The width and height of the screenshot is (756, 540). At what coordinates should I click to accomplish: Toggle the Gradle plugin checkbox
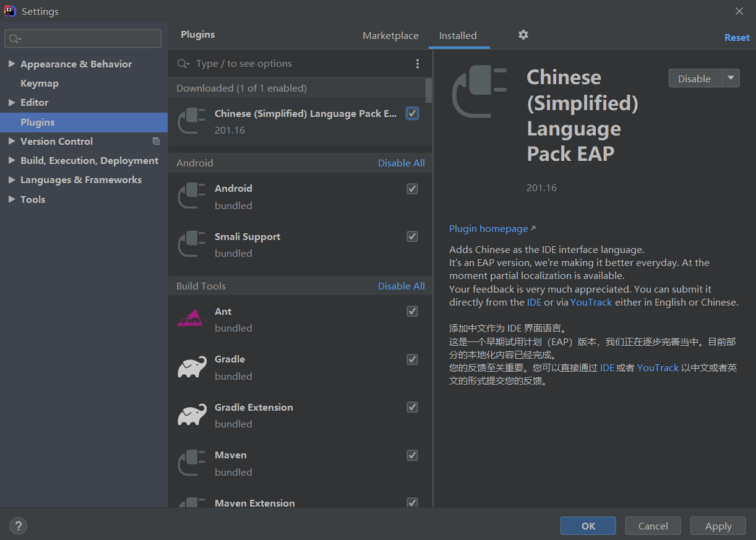pos(412,359)
